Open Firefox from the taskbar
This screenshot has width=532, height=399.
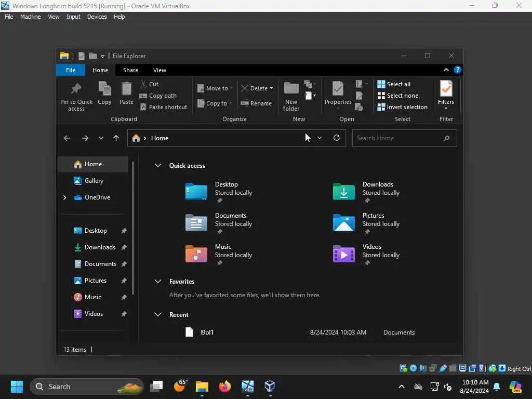coord(224,387)
